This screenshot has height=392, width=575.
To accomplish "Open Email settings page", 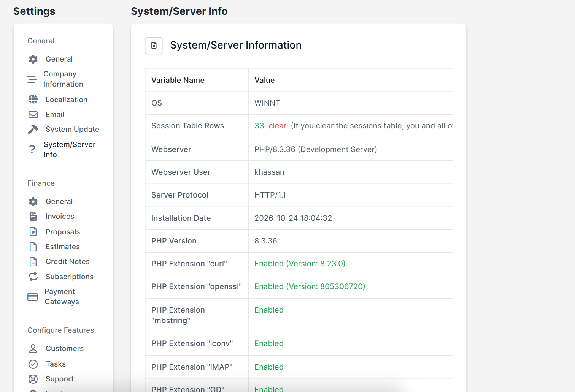I will point(55,115).
